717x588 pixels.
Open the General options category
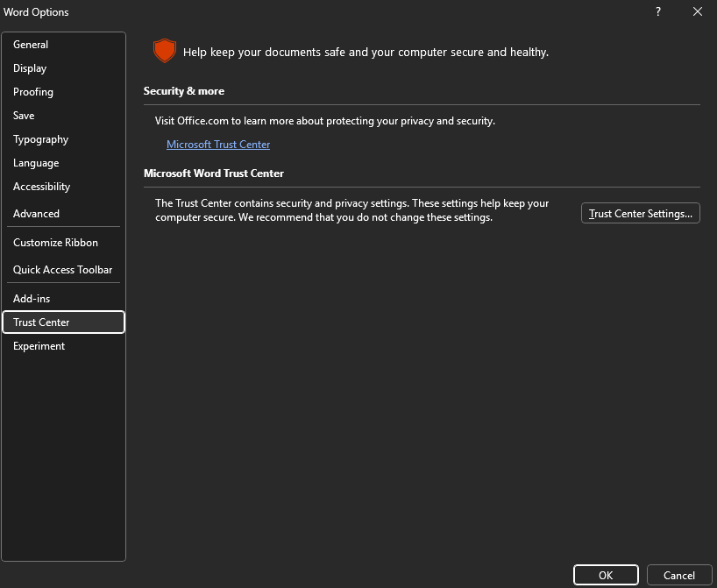[x=64, y=45]
